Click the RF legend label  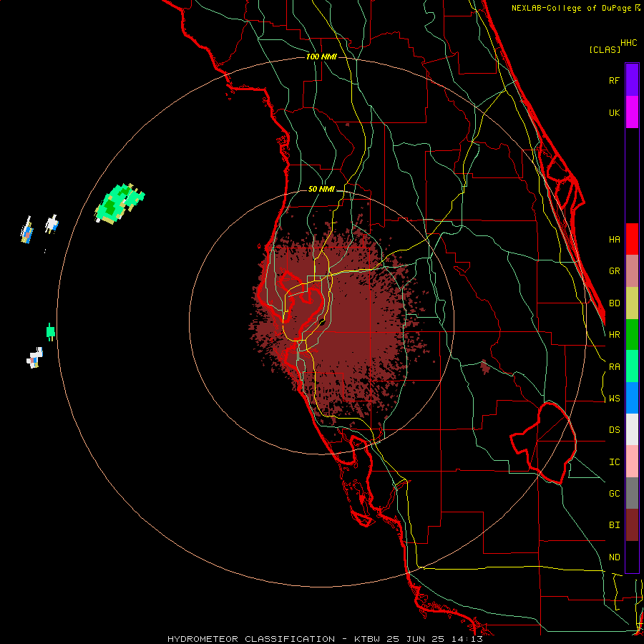click(x=614, y=80)
